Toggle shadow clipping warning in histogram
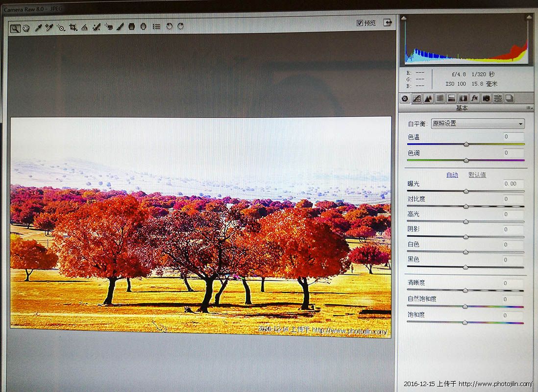 click(x=404, y=18)
